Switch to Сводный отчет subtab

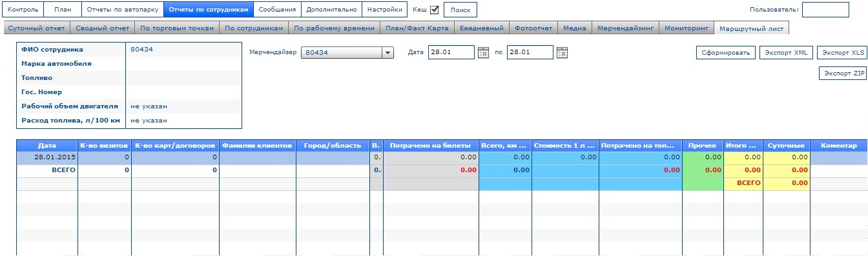pos(102,28)
